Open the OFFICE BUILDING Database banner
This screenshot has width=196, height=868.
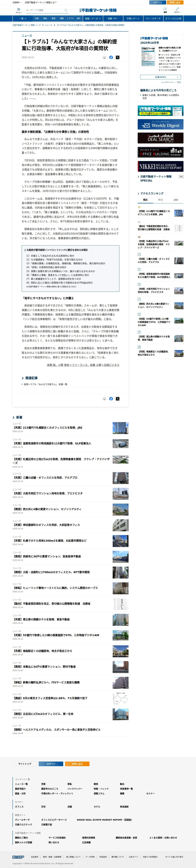[x=160, y=152]
